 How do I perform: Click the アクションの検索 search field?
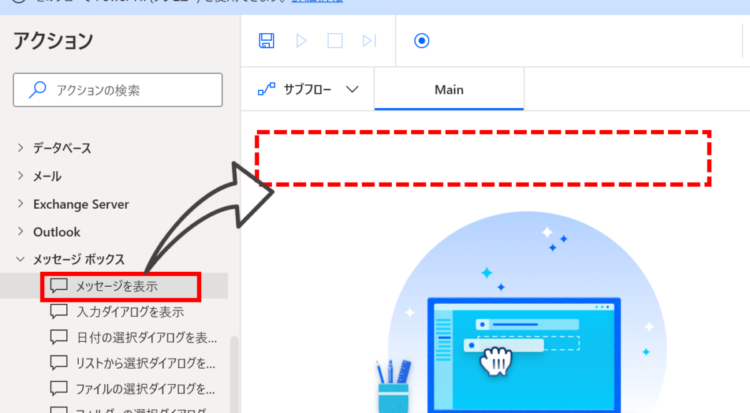pyautogui.click(x=118, y=90)
